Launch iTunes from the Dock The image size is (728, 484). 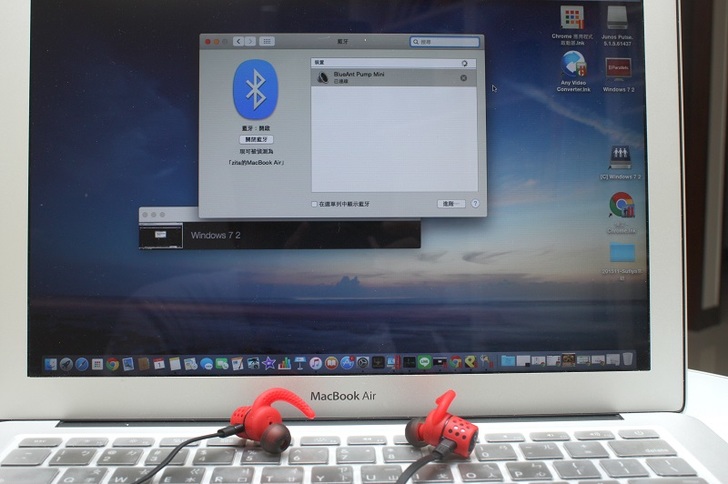(x=316, y=363)
